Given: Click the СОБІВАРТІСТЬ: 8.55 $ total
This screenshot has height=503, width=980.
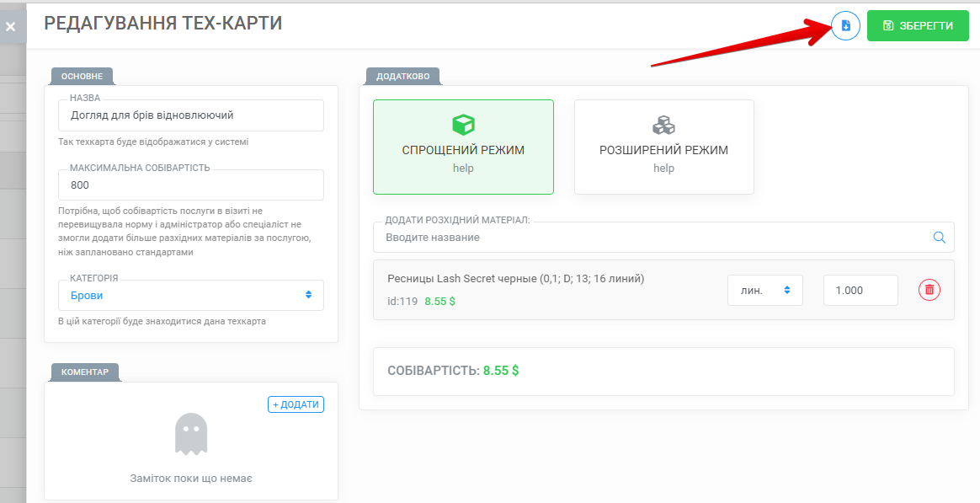Looking at the screenshot, I should [x=453, y=371].
